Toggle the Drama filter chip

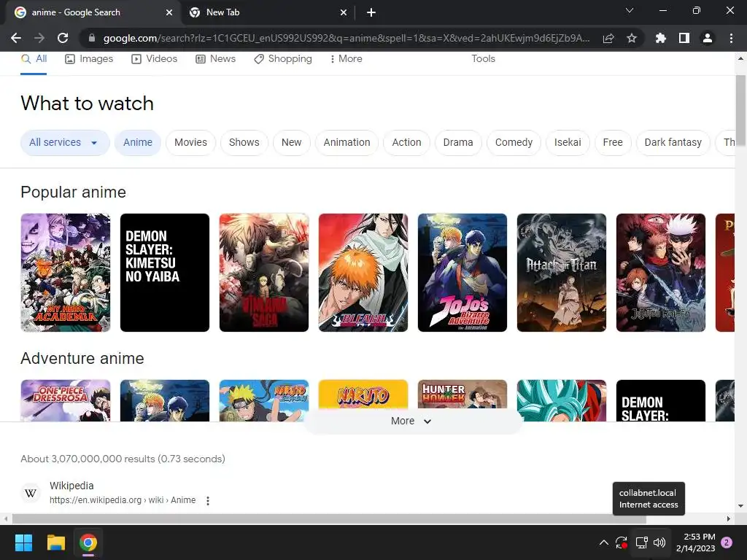pyautogui.click(x=458, y=142)
